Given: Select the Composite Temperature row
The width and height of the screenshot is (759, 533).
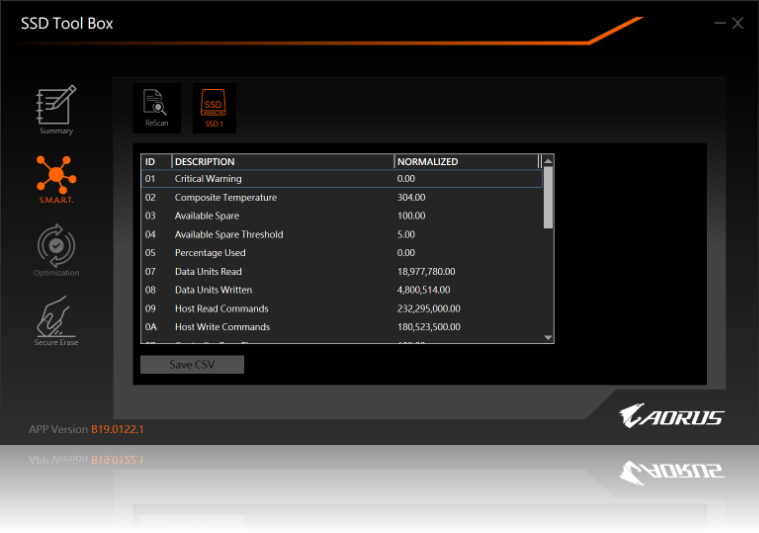Looking at the screenshot, I should 340,198.
